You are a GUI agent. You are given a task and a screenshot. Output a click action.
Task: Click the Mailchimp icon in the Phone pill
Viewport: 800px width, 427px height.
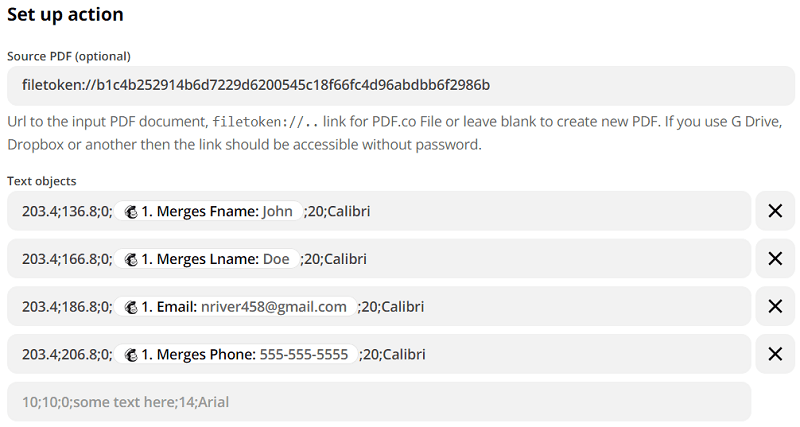tap(130, 355)
